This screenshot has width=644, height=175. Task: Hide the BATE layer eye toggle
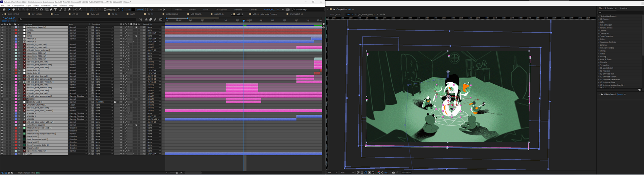pyautogui.click(x=2, y=33)
